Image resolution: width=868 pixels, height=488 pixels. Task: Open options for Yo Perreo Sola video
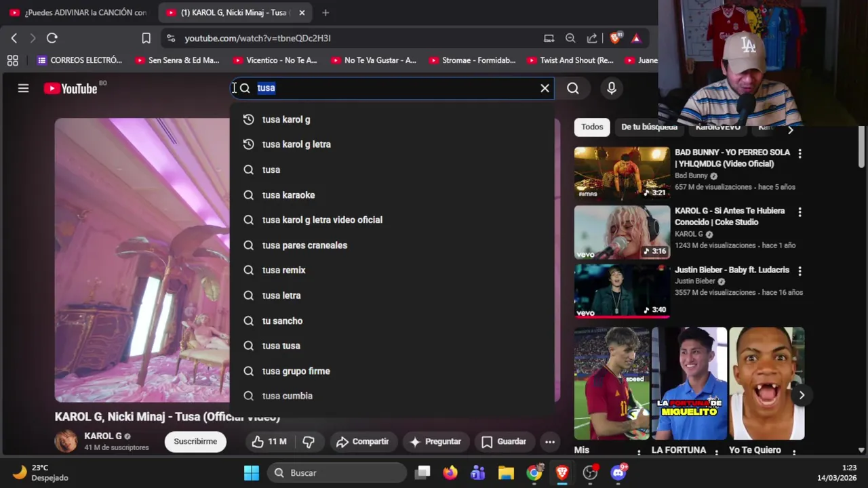(x=800, y=154)
